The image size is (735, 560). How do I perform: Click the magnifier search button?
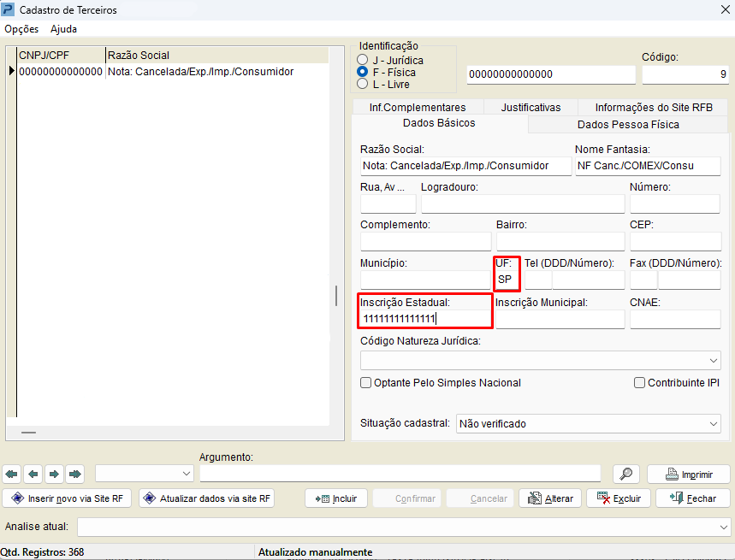tap(626, 474)
